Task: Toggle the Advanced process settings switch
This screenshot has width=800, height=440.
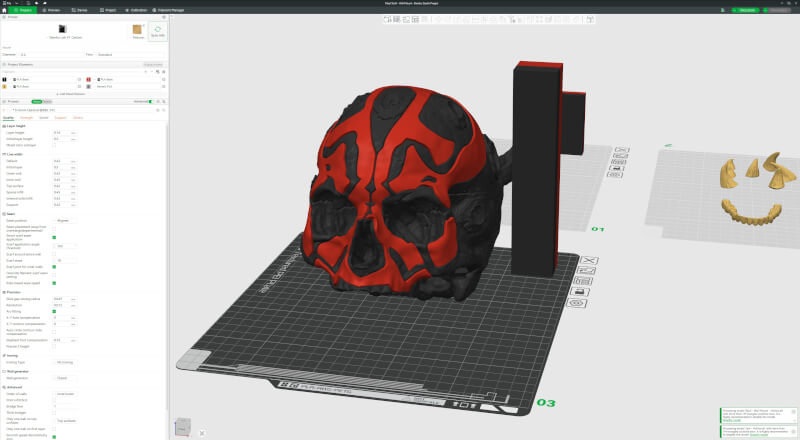Action: [151, 102]
